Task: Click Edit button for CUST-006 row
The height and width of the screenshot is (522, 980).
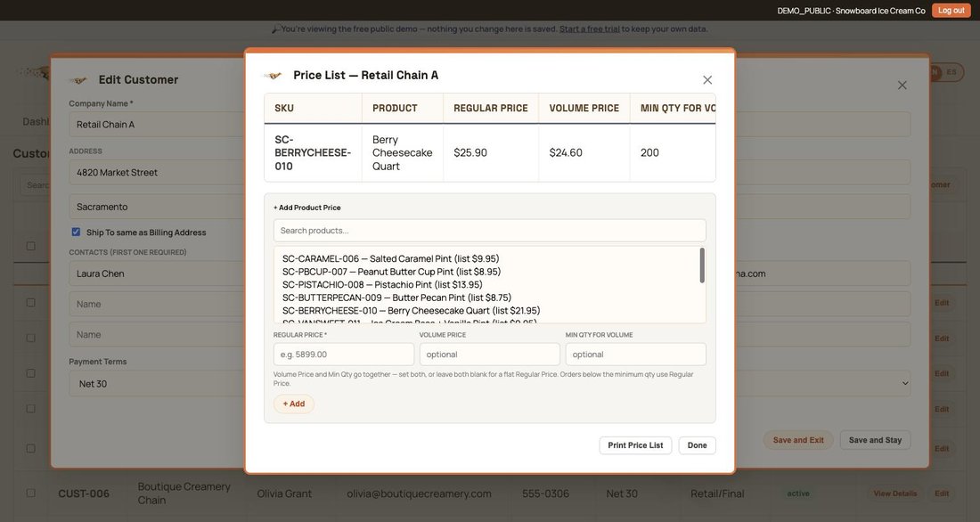Action: (942, 493)
